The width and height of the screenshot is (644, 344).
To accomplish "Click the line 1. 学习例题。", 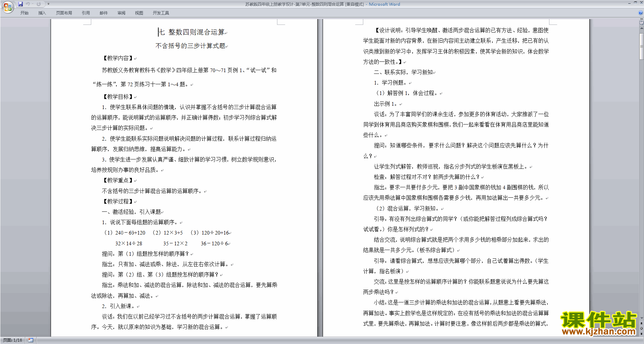I will point(391,83).
